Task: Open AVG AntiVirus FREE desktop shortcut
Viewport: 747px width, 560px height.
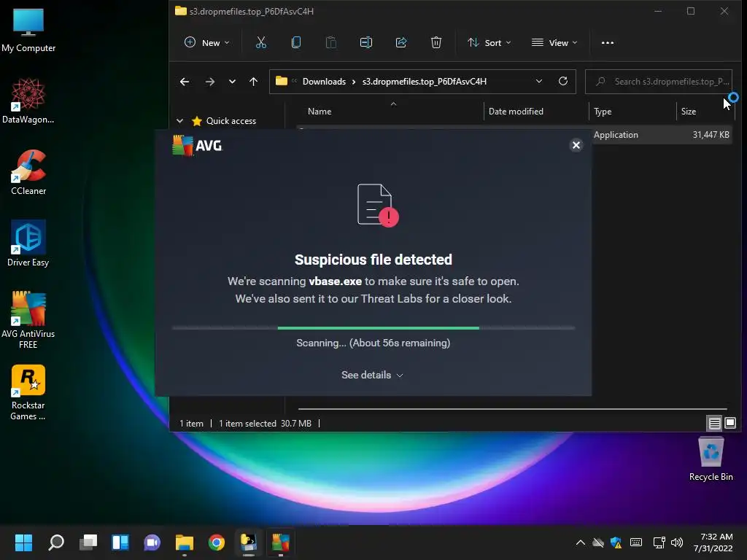Action: pos(28,320)
